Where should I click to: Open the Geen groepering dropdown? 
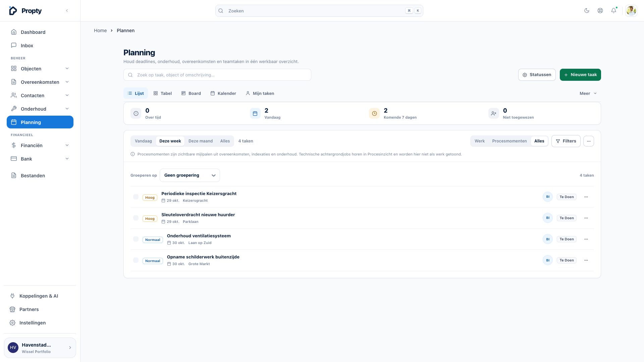[190, 175]
